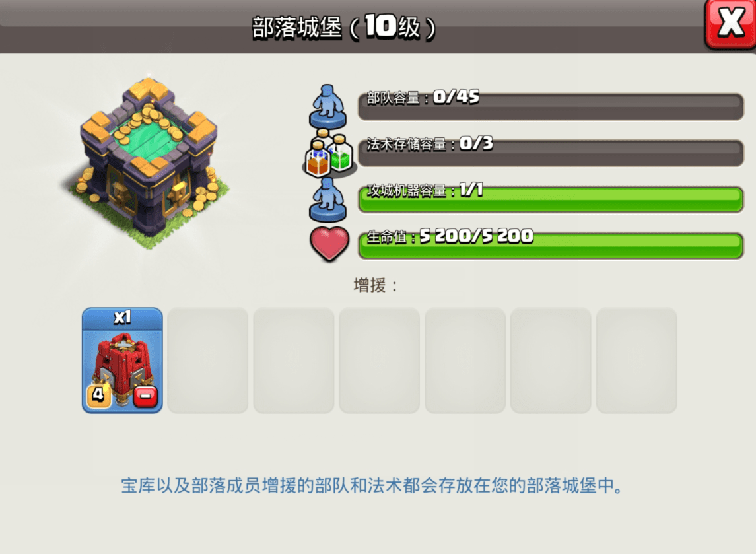Tap the siege machine capacity icon
This screenshot has width=756, height=554.
coord(327,199)
